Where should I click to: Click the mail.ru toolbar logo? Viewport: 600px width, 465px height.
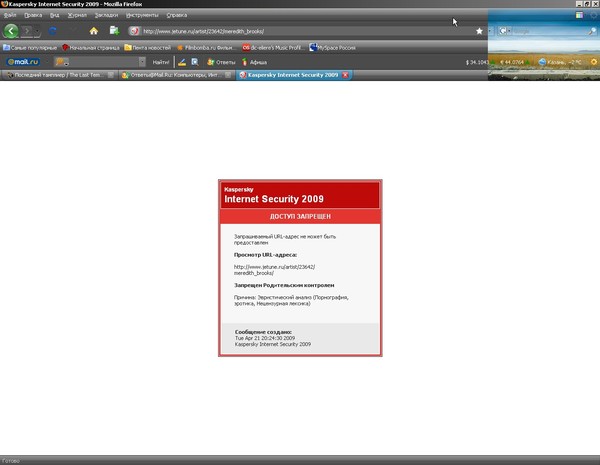pyautogui.click(x=23, y=62)
